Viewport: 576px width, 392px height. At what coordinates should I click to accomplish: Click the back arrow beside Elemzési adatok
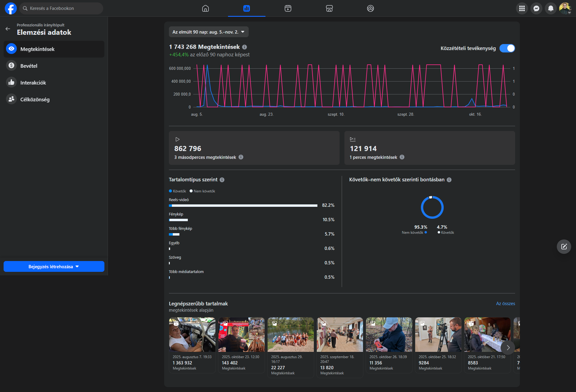8,29
